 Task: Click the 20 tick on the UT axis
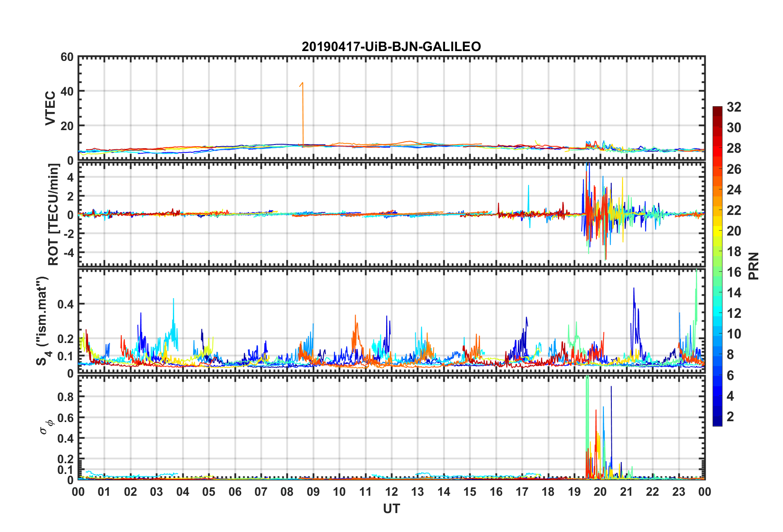600,492
